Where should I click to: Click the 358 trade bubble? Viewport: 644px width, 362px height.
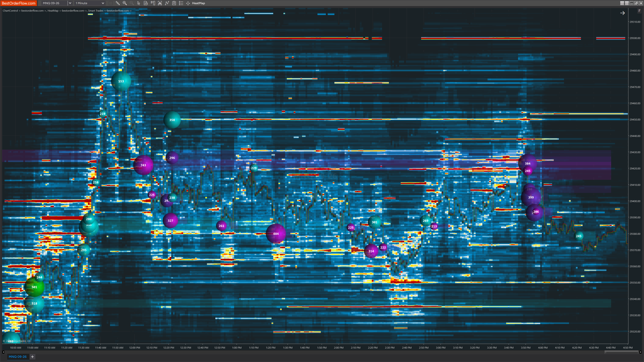click(x=172, y=120)
